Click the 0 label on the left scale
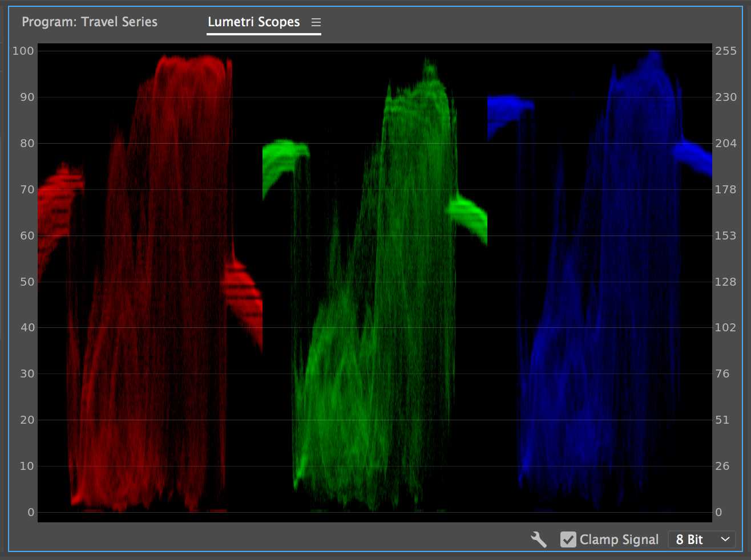Image resolution: width=751 pixels, height=560 pixels. coord(31,512)
